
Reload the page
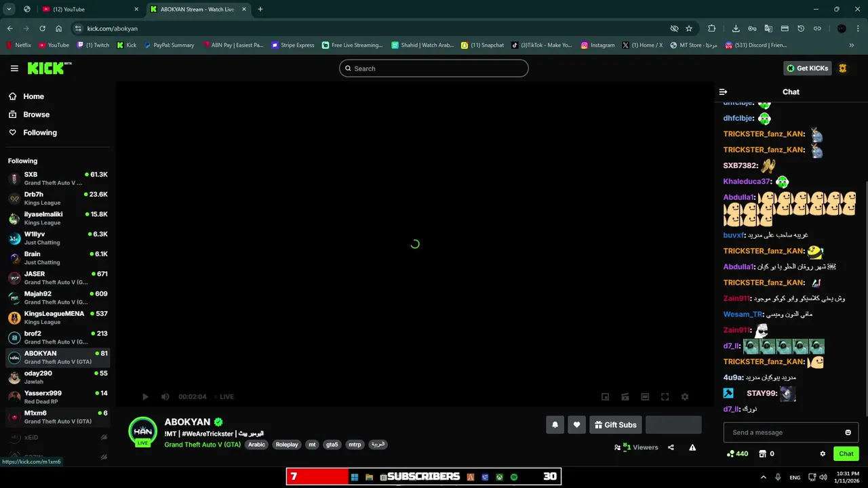[42, 28]
